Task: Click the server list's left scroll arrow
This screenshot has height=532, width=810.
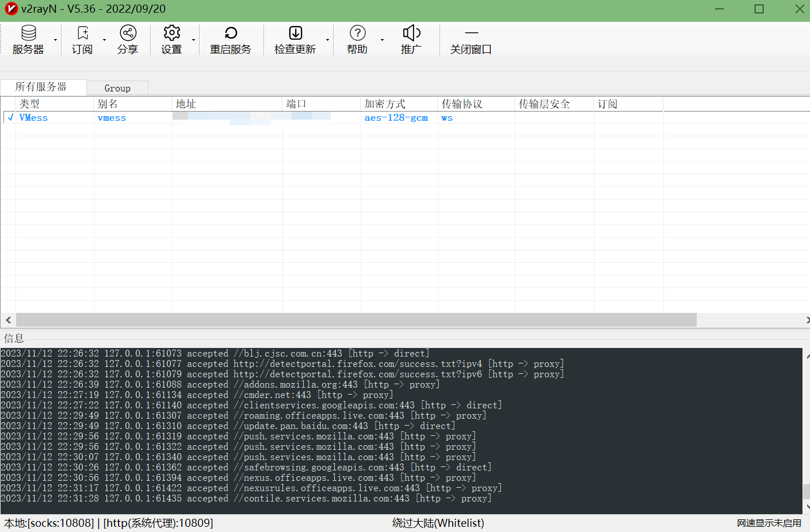Action: (8, 320)
